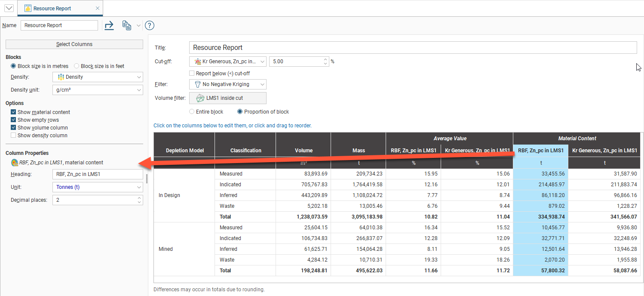Click the copy to clipboard icon
Viewport: 644px width, 296px height.
pos(126,25)
